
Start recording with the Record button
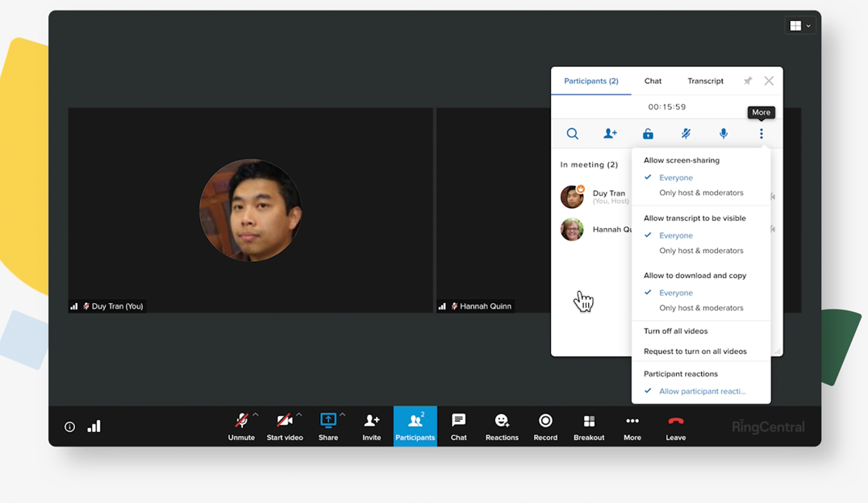coord(545,426)
